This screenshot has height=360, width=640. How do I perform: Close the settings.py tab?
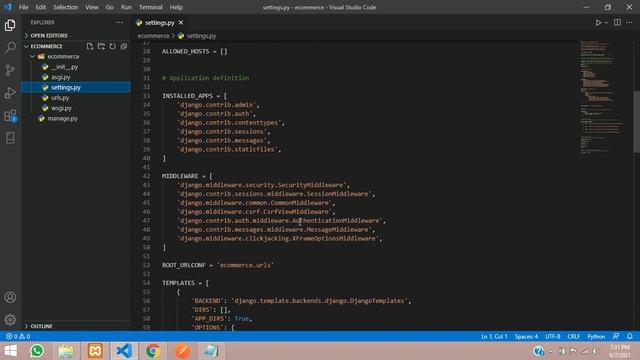point(181,23)
